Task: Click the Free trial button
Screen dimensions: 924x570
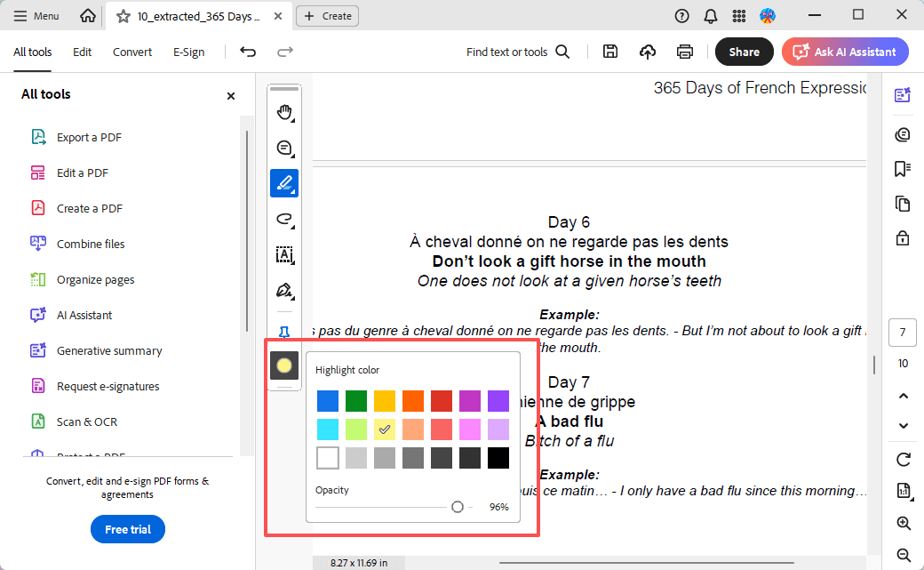Action: pos(128,529)
